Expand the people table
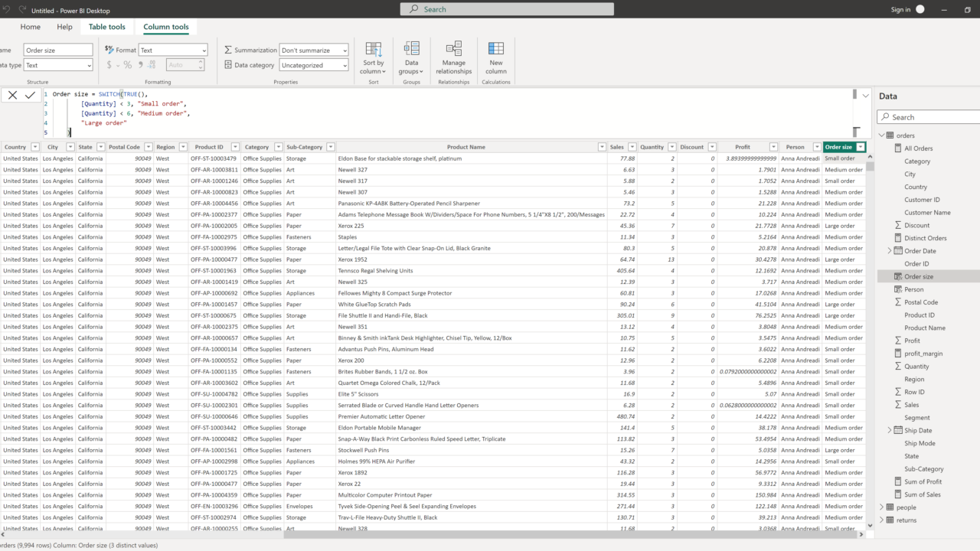The image size is (980, 551). [881, 507]
